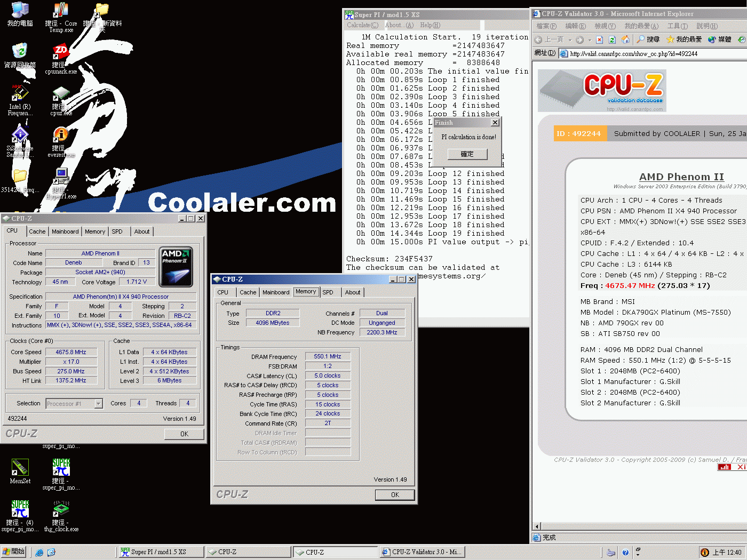Switch to Cache tab in CPU-Z CPU window
This screenshot has height=560, width=747.
pos(37,231)
